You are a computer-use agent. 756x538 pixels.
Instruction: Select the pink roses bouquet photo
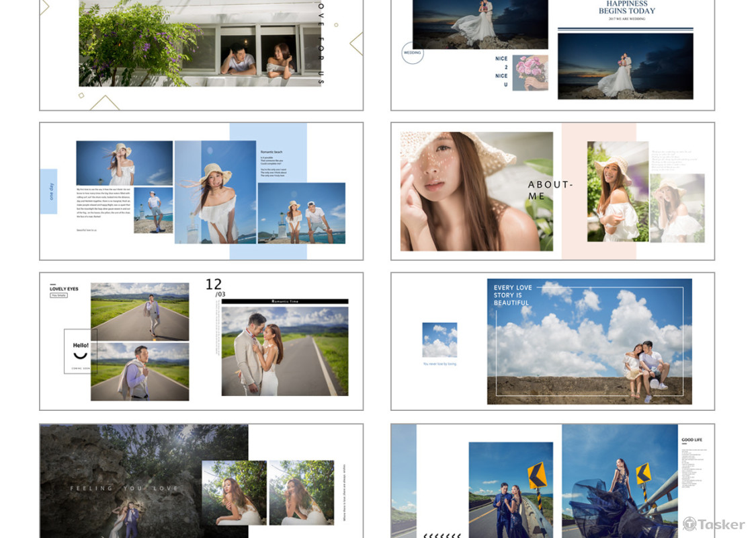(x=530, y=73)
